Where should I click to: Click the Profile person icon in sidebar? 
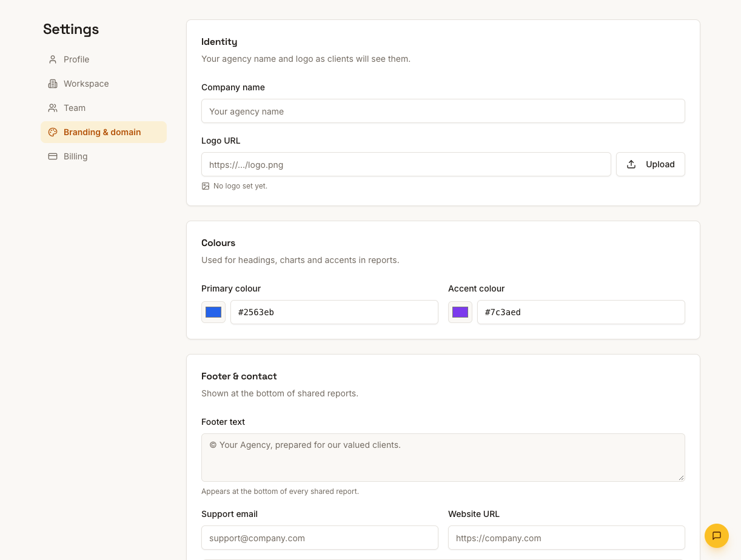(x=53, y=59)
